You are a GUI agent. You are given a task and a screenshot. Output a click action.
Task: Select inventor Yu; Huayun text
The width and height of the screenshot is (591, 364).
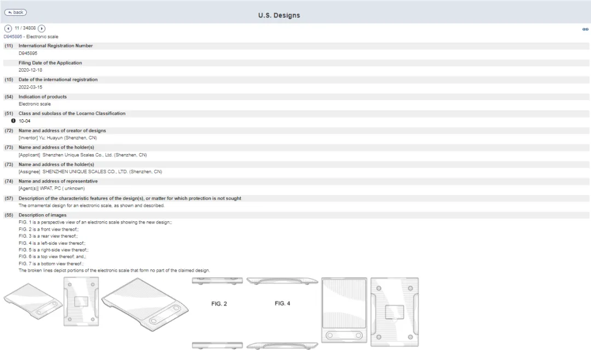click(57, 138)
